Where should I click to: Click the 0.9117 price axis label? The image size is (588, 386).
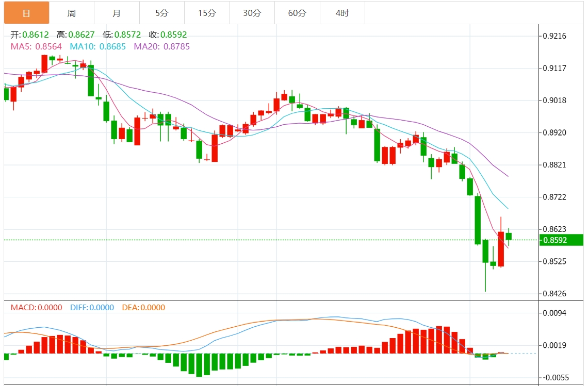point(554,68)
